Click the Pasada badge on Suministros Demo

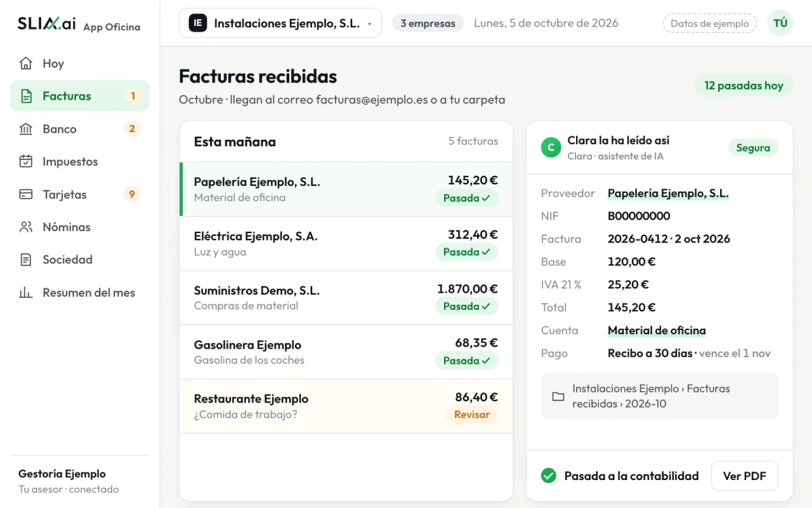(467, 306)
